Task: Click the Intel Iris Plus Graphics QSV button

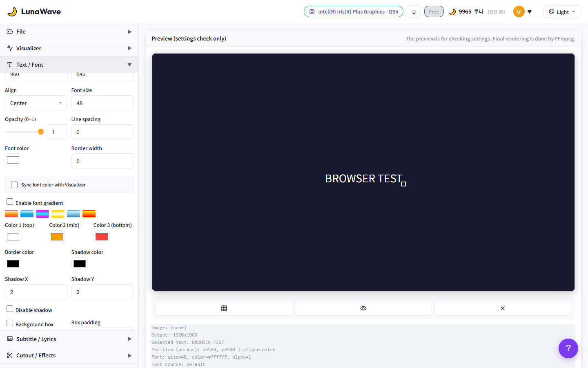Action: (354, 12)
